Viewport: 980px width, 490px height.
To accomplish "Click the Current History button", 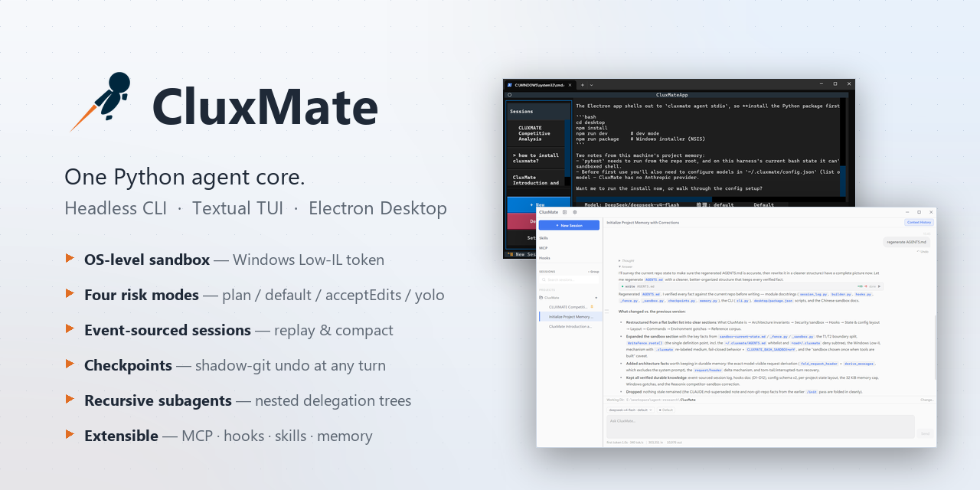I will click(919, 222).
